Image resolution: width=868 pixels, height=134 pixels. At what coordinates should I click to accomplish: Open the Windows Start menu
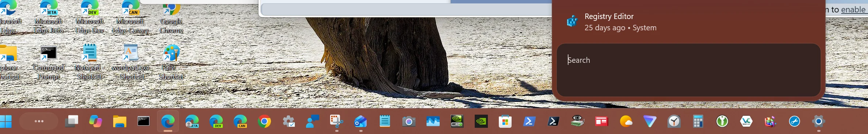coord(6,122)
